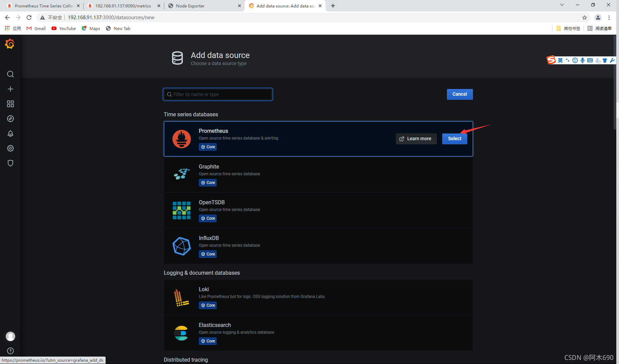619x364 pixels.
Task: Reload the current page
Action: pyautogui.click(x=29, y=18)
